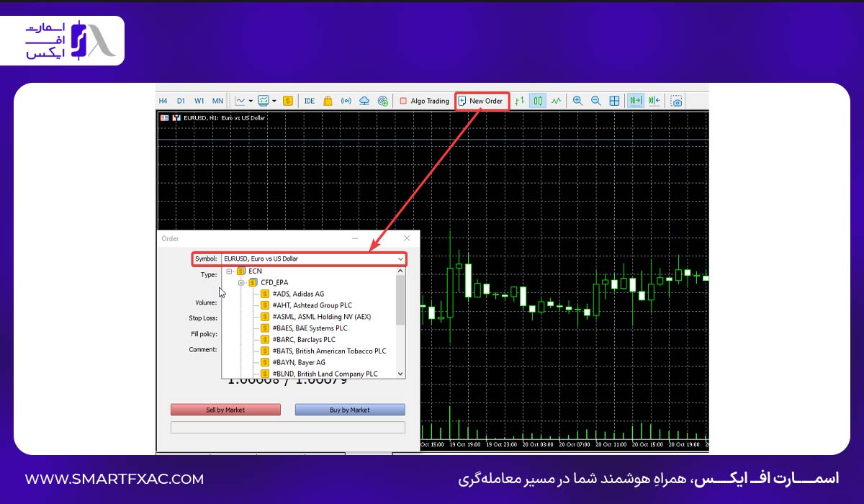Toggle Algo Trading
Image resolution: width=864 pixels, height=504 pixels.
pos(424,102)
